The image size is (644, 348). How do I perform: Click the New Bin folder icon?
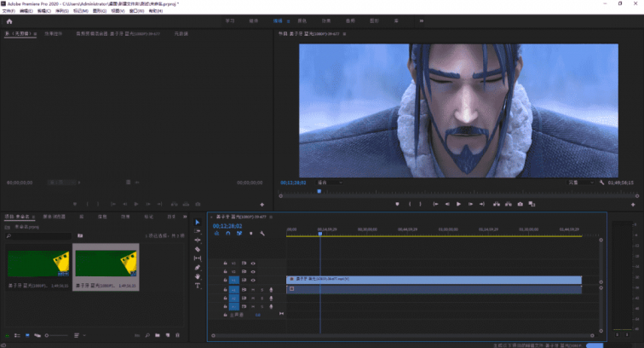[x=158, y=336]
